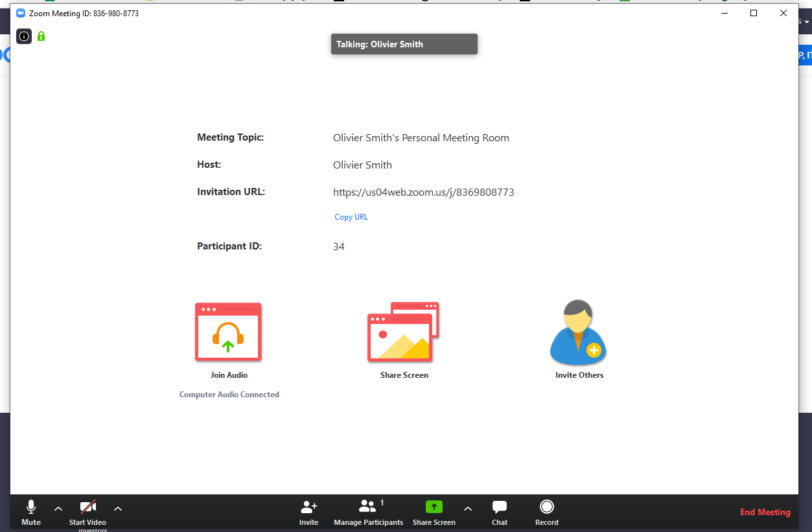The image size is (812, 532).
Task: Maximize the Zoom meeting window
Action: [x=754, y=13]
